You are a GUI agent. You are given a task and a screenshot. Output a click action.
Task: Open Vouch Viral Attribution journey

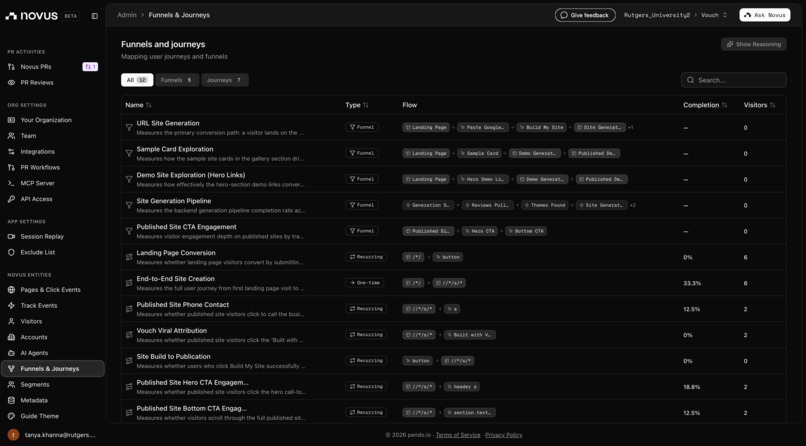[171, 331]
